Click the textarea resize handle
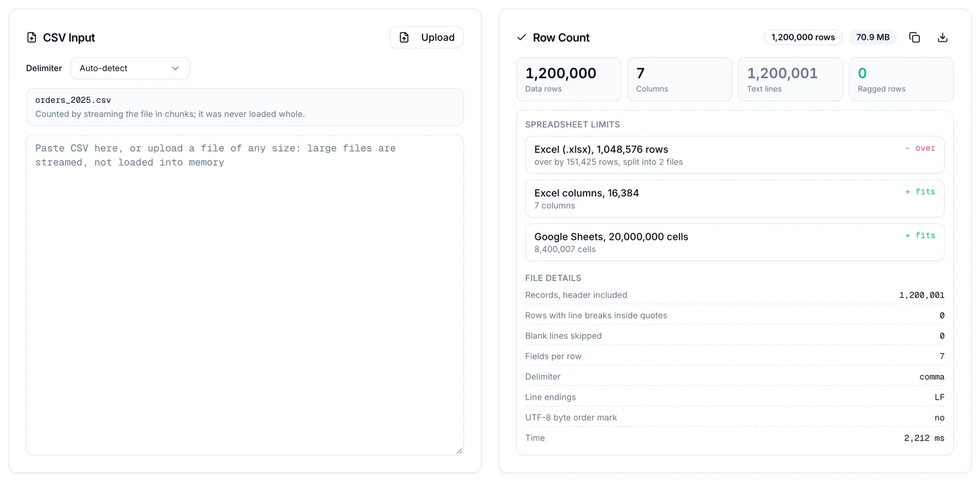 [459, 450]
